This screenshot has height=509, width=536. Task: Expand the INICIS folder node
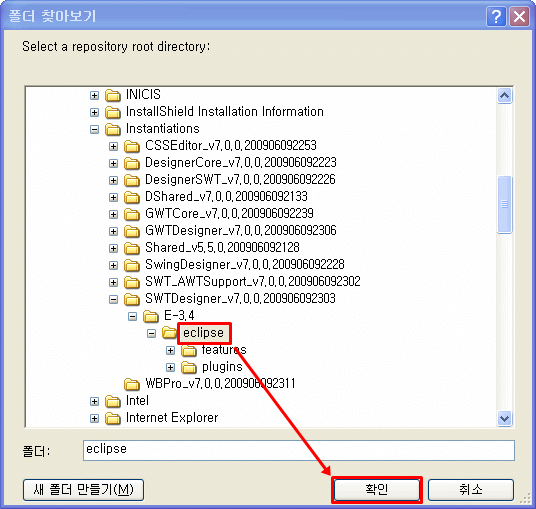94,95
